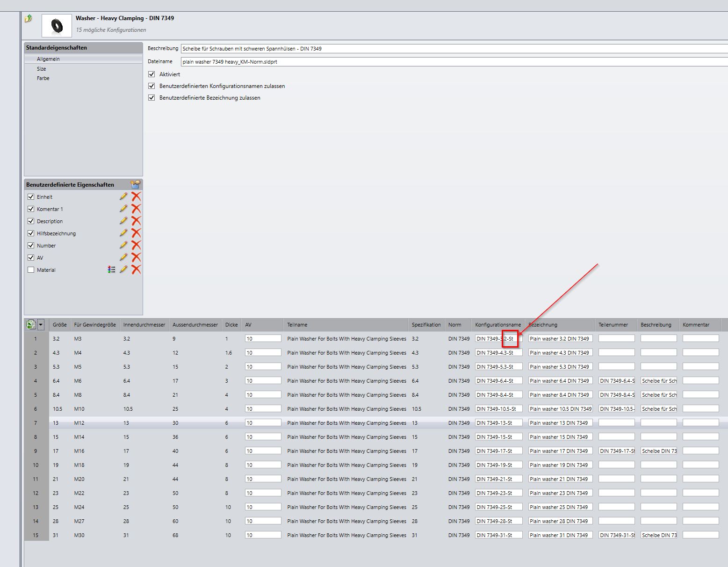Click the Konfigurationsname column header

[x=498, y=325]
